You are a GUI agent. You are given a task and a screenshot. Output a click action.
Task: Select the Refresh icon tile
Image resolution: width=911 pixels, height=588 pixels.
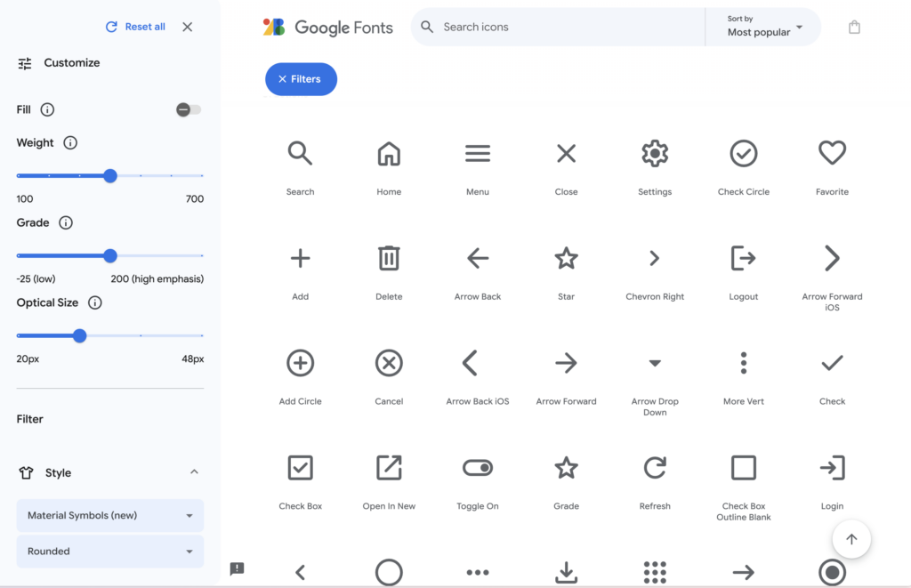coord(655,468)
